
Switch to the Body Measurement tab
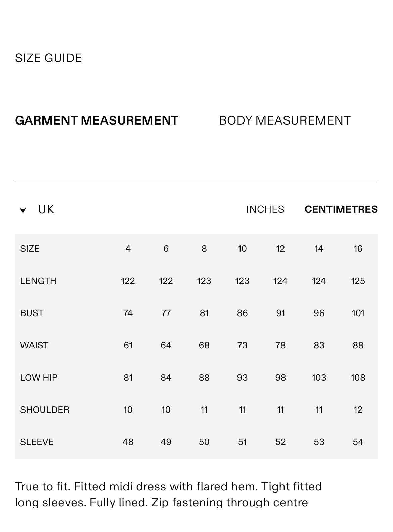click(x=285, y=120)
